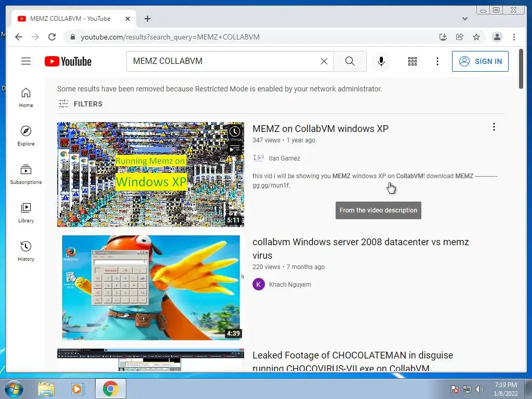The width and height of the screenshot is (532, 399).
Task: Open a new Chrome tab
Action: click(x=147, y=19)
